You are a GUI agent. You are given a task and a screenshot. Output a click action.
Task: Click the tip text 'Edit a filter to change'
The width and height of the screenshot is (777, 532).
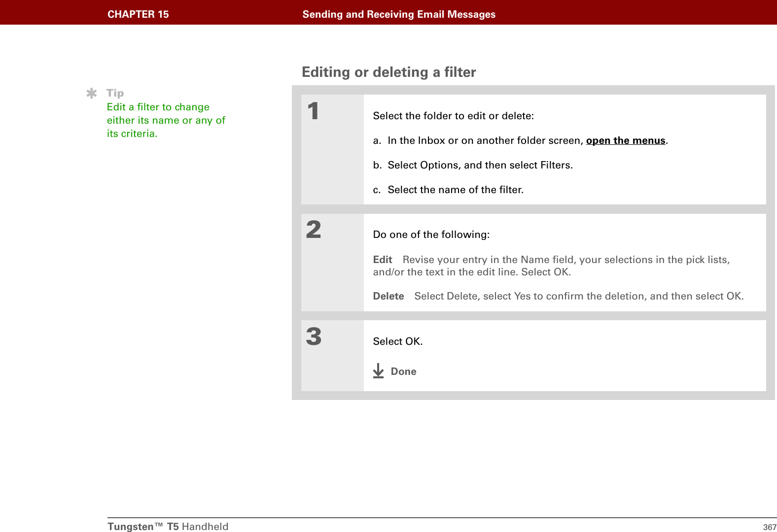tap(158, 107)
